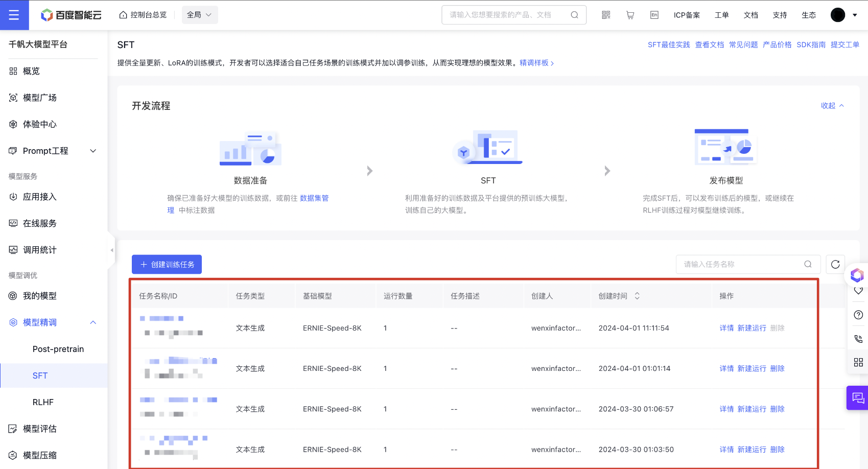Open 精调样板 link
This screenshot has width=868, height=469.
(537, 63)
